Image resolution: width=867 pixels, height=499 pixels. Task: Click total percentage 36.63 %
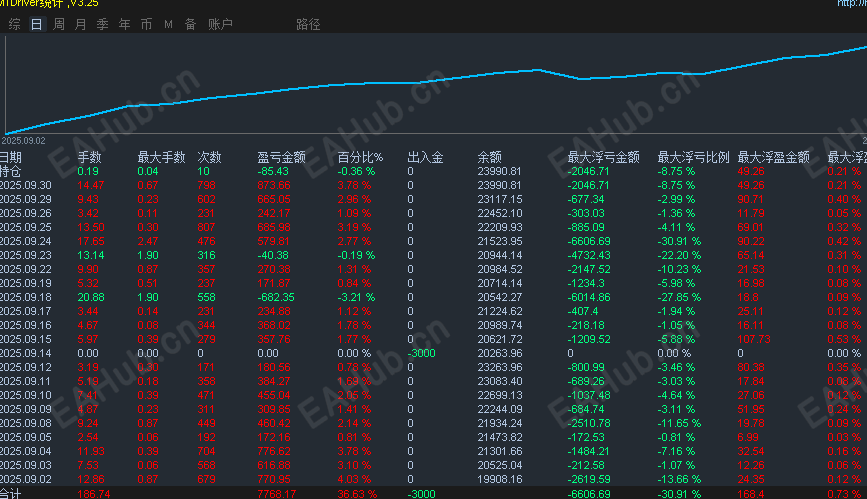tap(357, 493)
